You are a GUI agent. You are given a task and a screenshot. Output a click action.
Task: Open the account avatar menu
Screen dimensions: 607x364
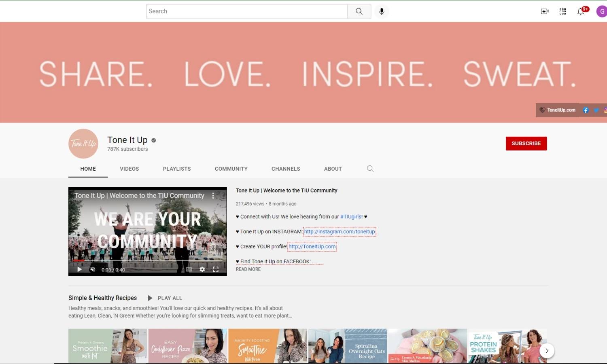602,11
